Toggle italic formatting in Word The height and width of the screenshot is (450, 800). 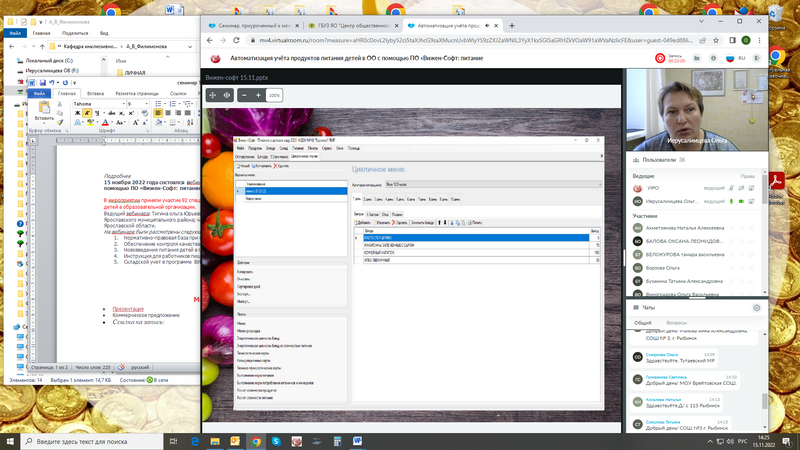coord(87,113)
